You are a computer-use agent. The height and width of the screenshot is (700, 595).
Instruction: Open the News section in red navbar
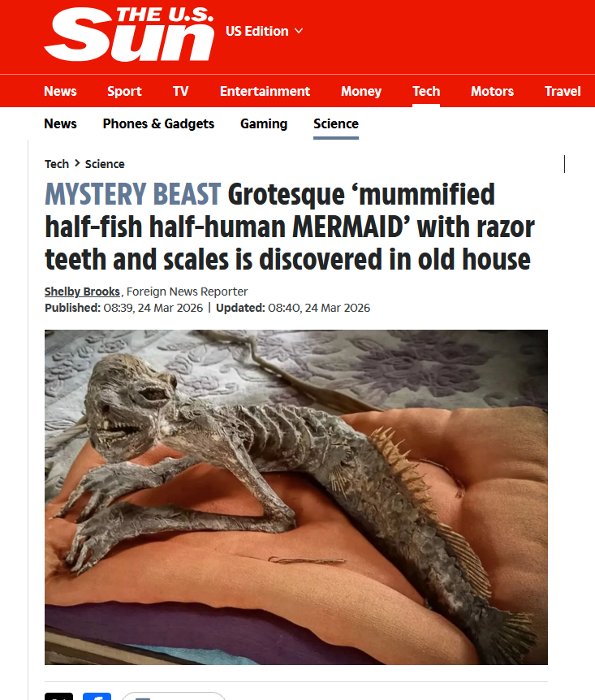60,91
